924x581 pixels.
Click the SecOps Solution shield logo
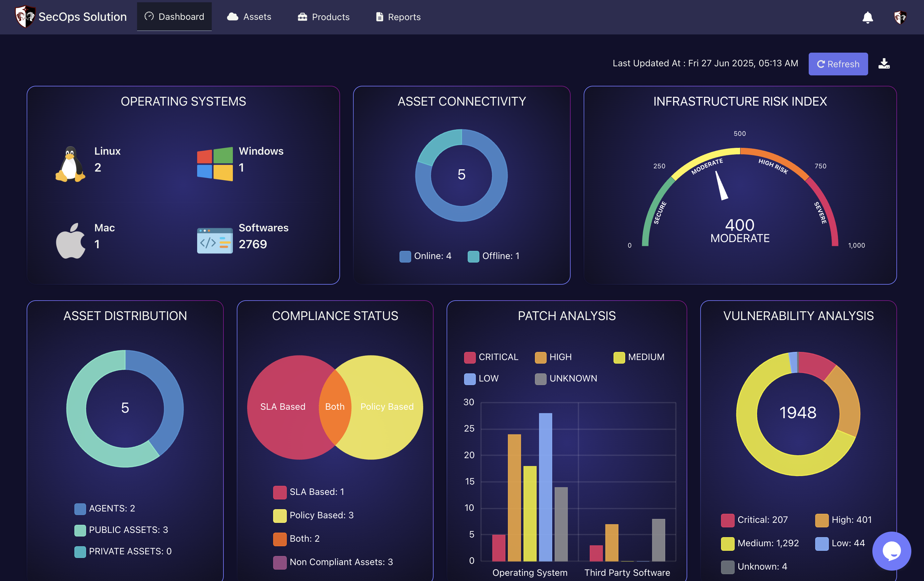(25, 17)
